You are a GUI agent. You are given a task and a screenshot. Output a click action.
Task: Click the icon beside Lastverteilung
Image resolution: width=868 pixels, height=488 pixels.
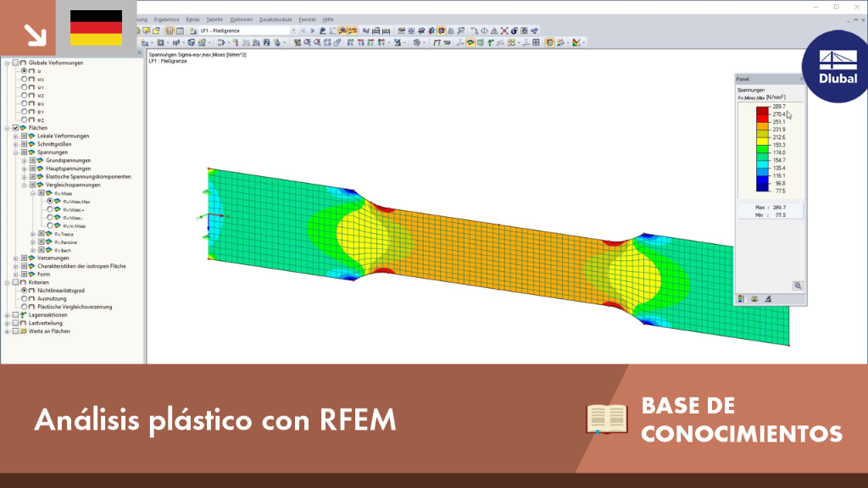point(23,323)
